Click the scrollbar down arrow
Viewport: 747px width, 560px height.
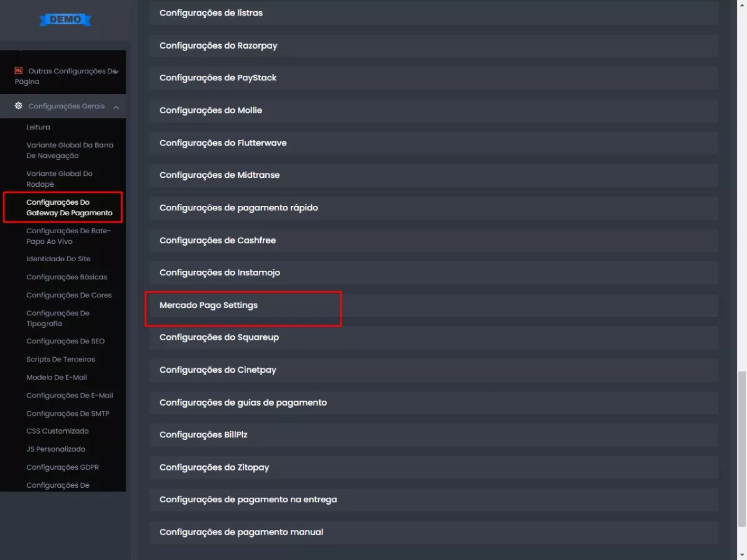click(x=742, y=555)
